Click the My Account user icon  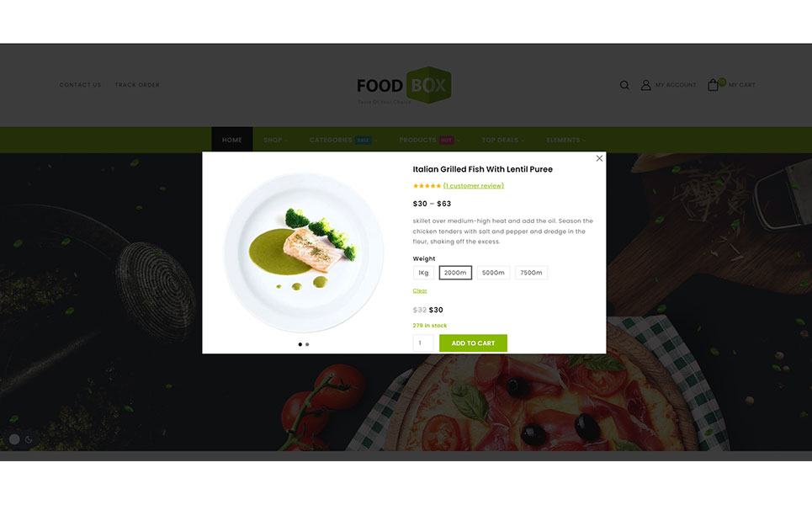(645, 85)
